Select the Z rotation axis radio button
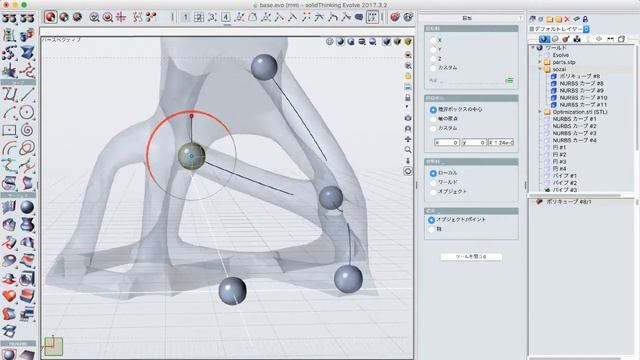The image size is (640, 360). pos(433,59)
